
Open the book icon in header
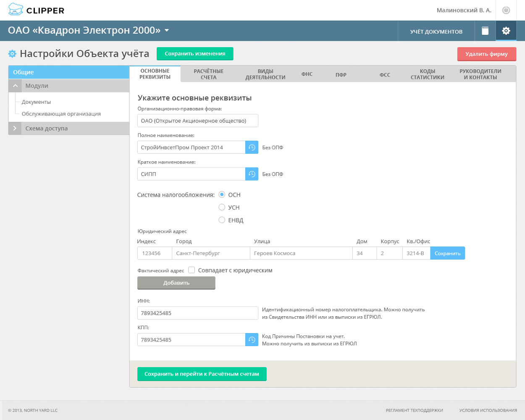pyautogui.click(x=485, y=31)
